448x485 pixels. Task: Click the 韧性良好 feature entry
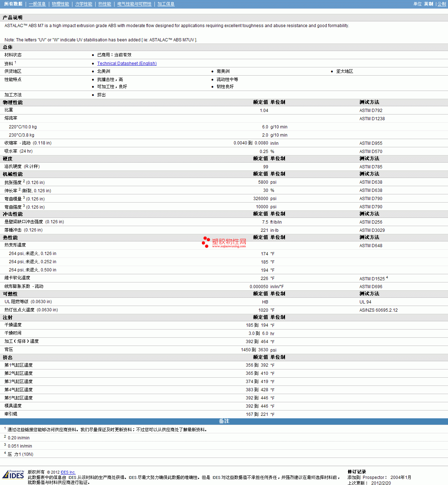coord(225,87)
